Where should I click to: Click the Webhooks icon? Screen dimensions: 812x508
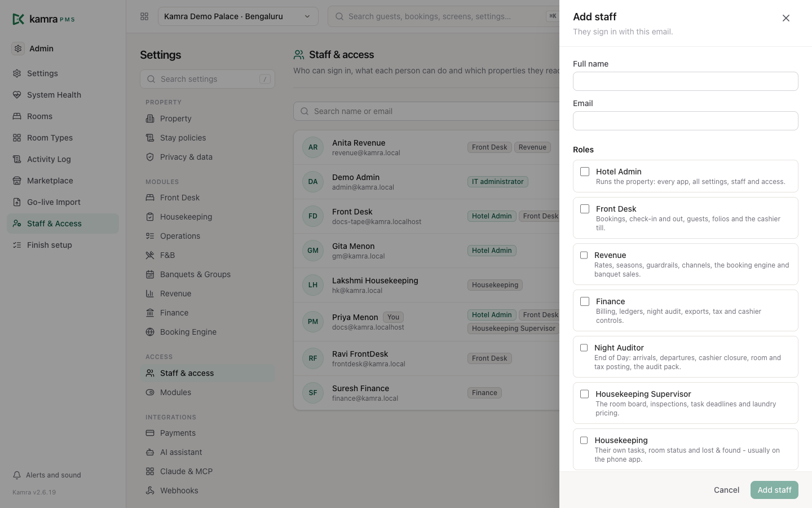150,491
